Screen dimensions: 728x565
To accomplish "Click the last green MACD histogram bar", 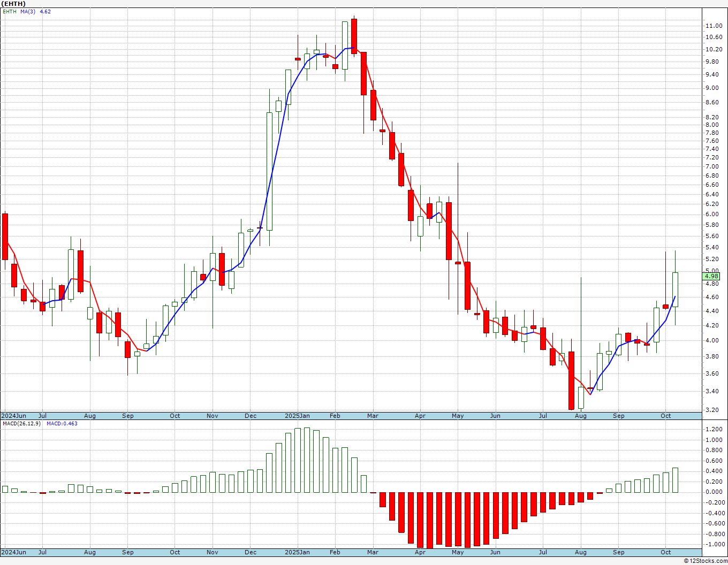I will (x=675, y=480).
